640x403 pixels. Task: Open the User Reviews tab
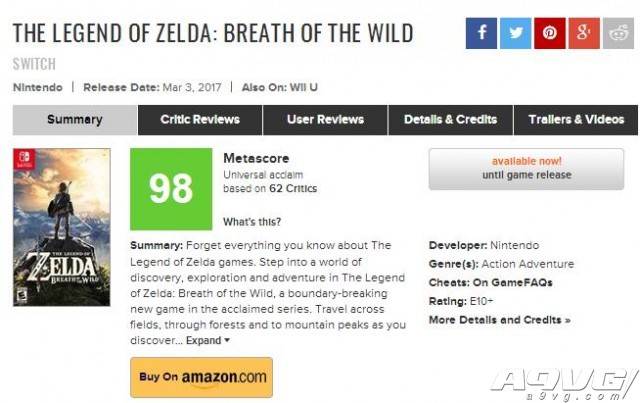click(x=325, y=120)
